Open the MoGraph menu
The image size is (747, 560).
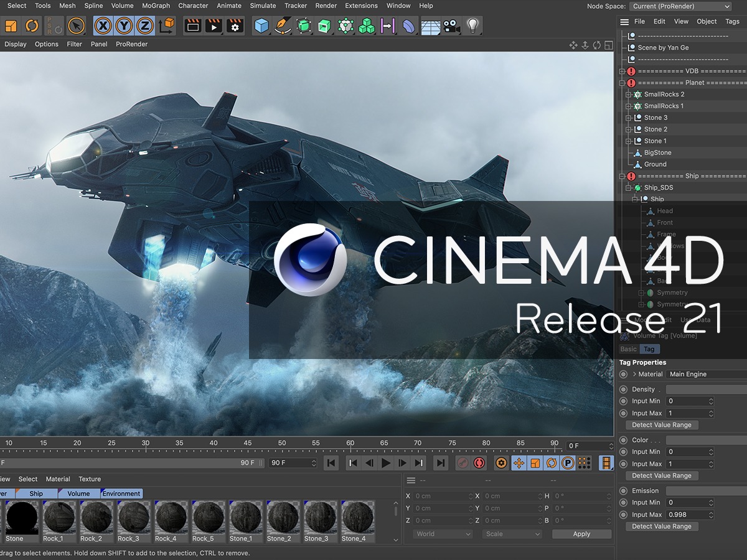(x=155, y=6)
